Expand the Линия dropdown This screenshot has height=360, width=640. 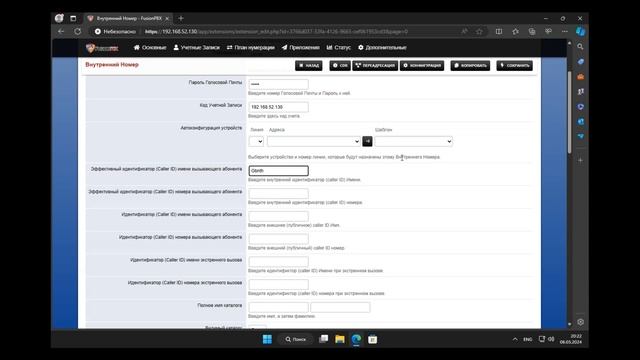click(256, 141)
